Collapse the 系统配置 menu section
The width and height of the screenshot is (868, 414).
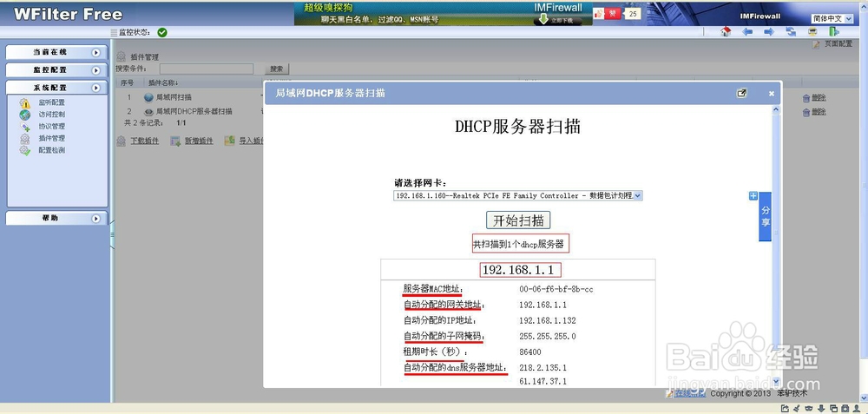pos(56,88)
